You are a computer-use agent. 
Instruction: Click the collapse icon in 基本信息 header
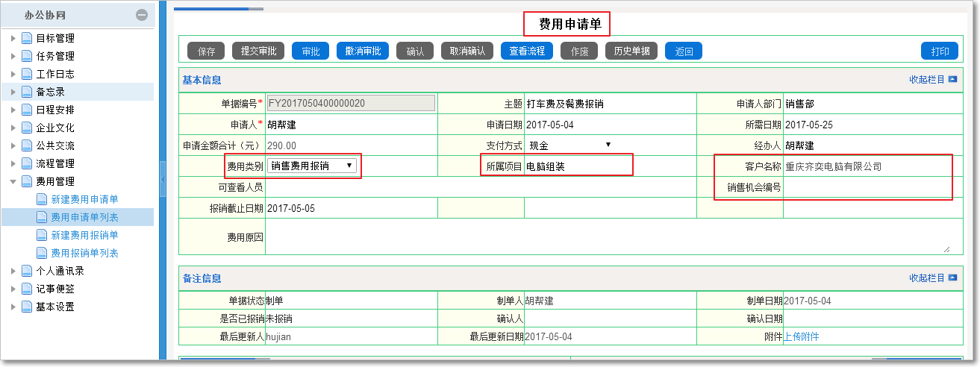pyautogui.click(x=952, y=79)
